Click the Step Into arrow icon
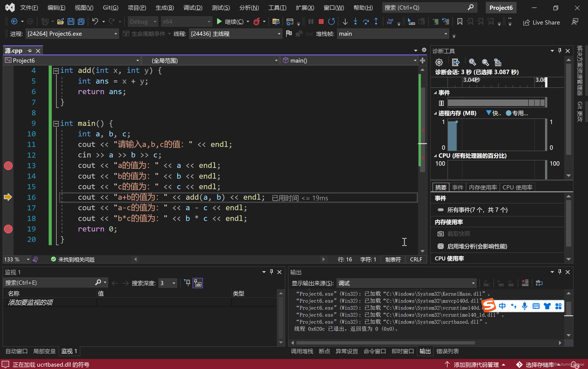 pyautogui.click(x=355, y=22)
